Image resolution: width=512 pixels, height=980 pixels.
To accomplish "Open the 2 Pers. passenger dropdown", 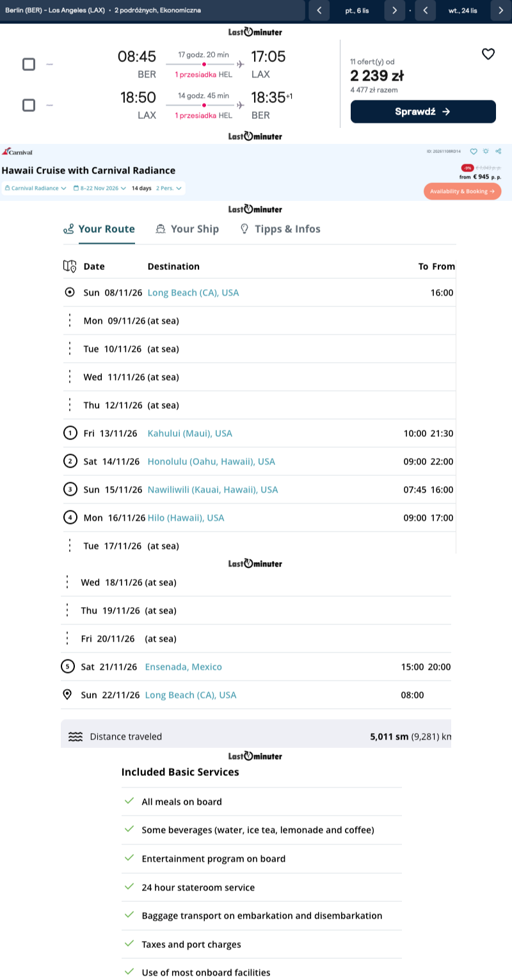I will [170, 189].
